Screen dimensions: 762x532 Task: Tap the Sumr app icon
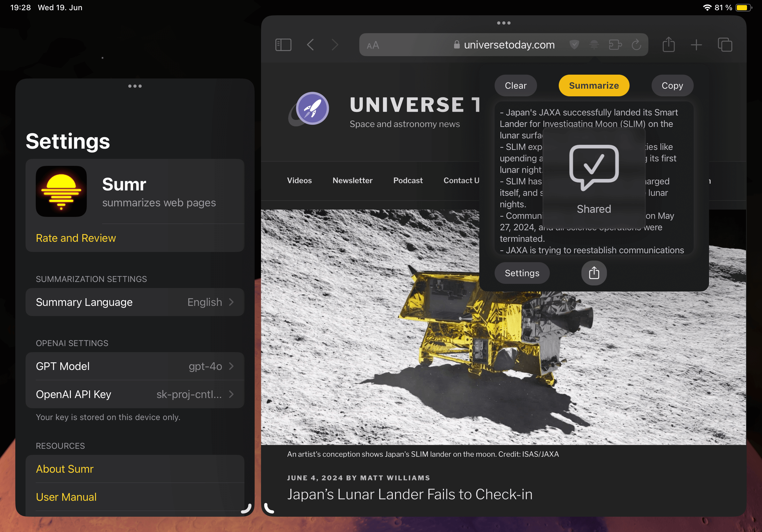pos(61,191)
